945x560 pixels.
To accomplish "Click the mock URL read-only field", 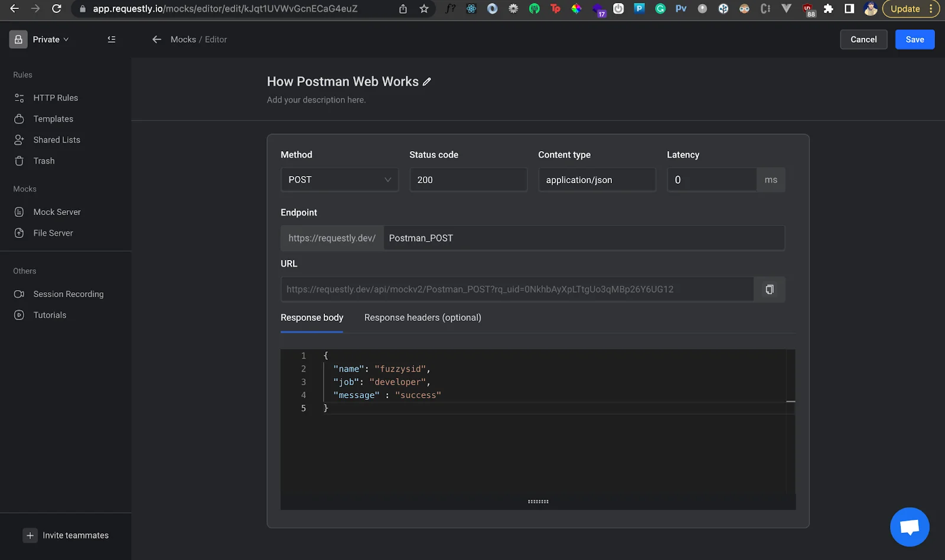I will tap(517, 289).
